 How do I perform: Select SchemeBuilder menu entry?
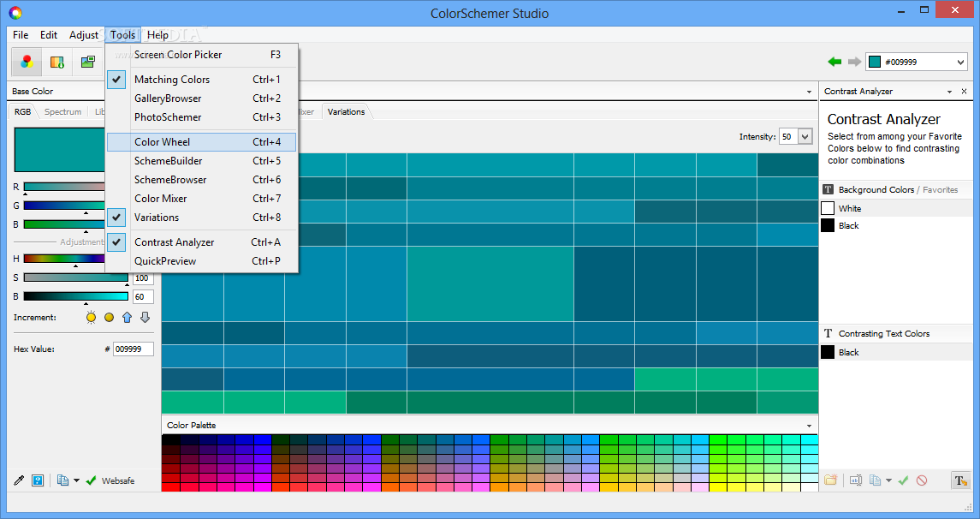(201, 161)
